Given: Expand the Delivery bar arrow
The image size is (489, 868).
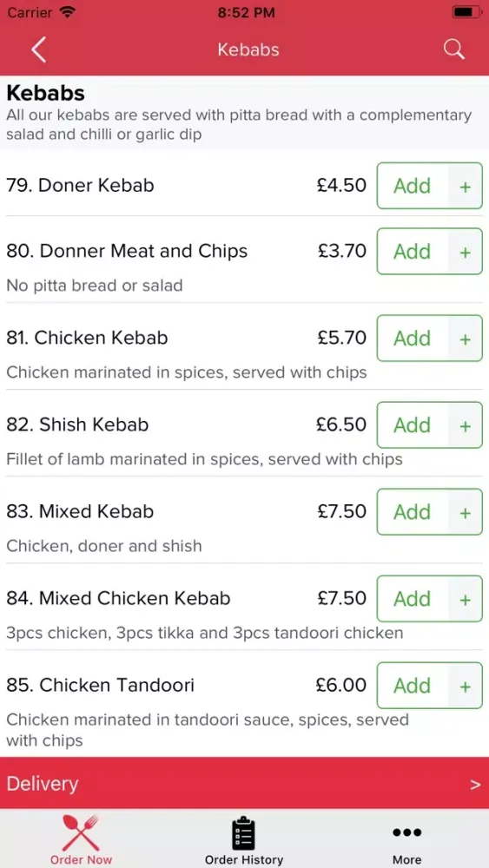Looking at the screenshot, I should (x=475, y=785).
